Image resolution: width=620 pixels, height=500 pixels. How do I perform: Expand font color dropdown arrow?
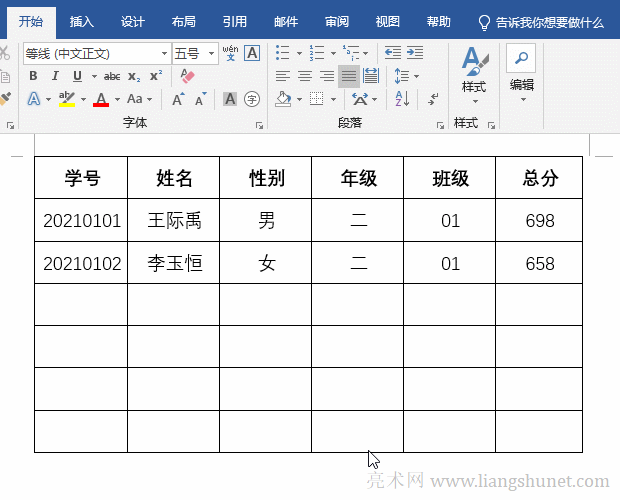point(117,99)
